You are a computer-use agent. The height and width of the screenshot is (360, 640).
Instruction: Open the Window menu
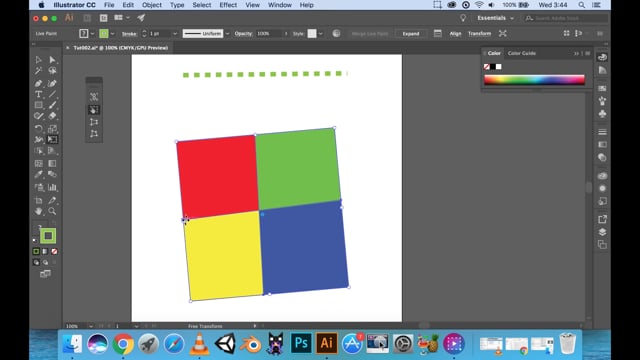(280, 5)
